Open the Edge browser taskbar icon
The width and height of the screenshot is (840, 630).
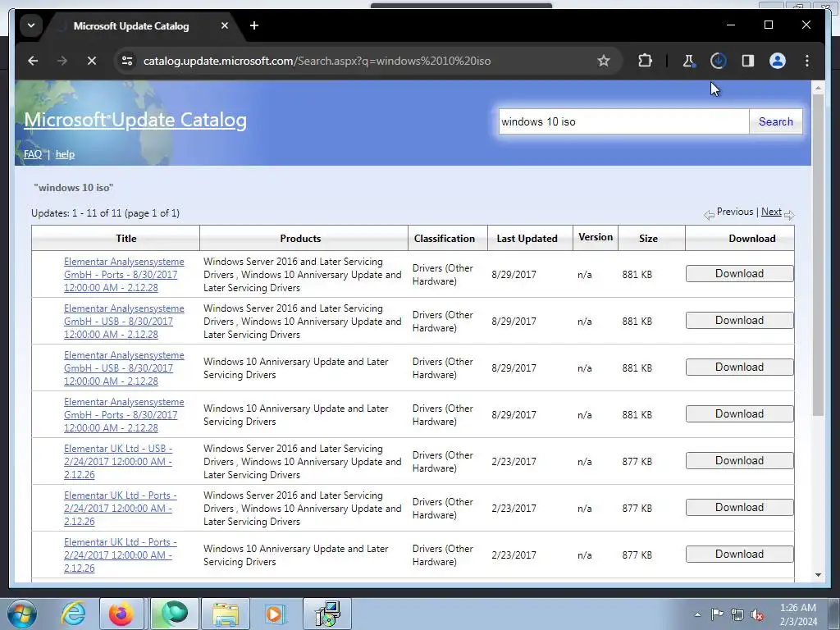174,614
